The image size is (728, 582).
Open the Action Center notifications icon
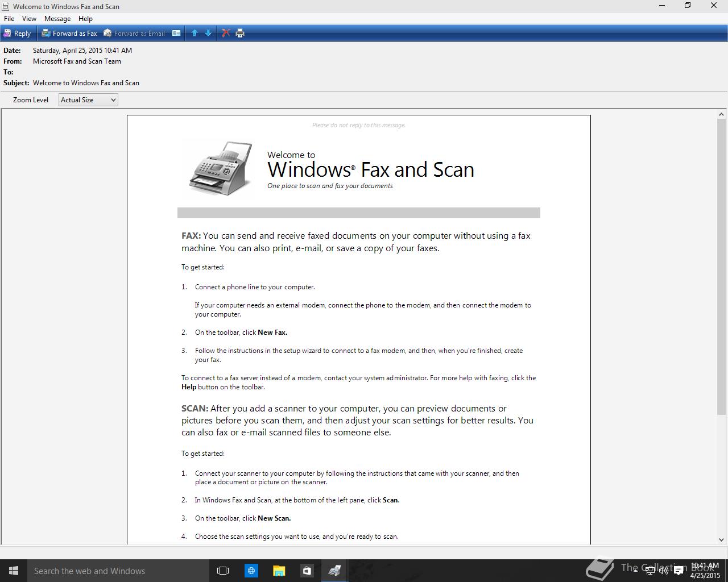pos(679,571)
